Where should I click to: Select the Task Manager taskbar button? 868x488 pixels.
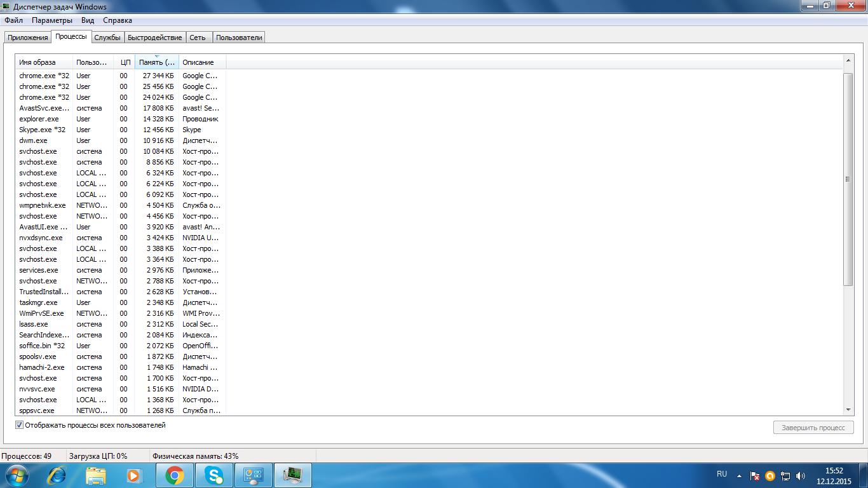click(292, 475)
